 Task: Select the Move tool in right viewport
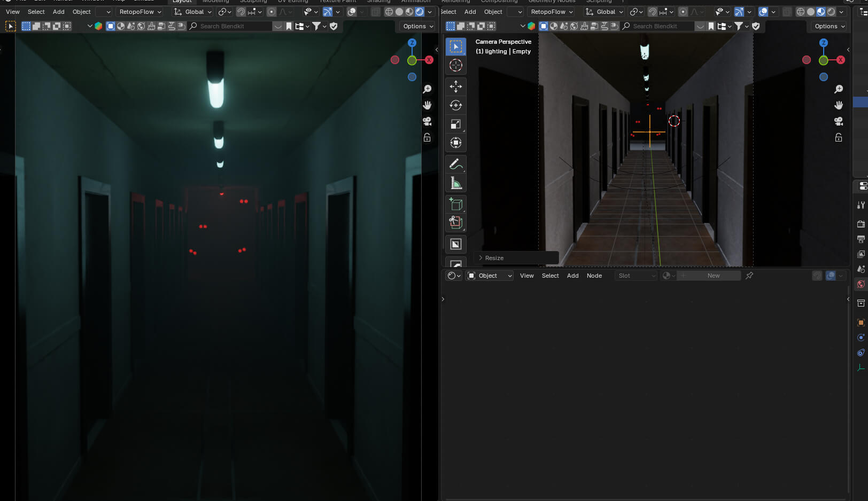click(455, 86)
